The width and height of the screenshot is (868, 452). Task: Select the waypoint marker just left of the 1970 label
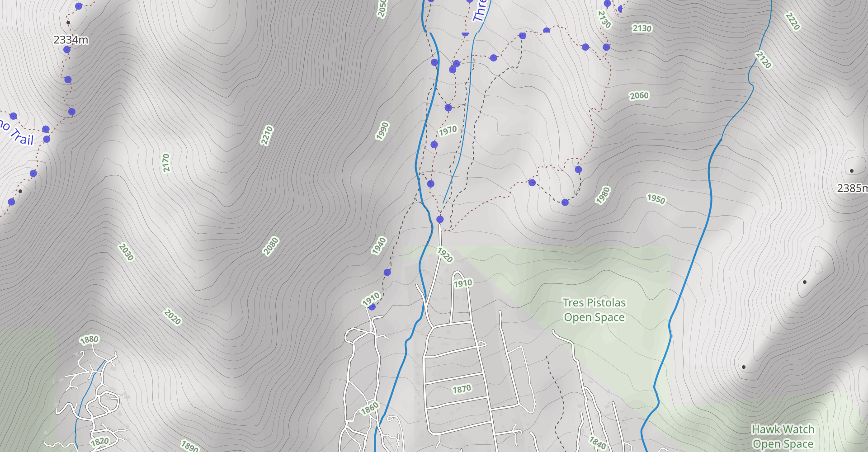point(434,145)
